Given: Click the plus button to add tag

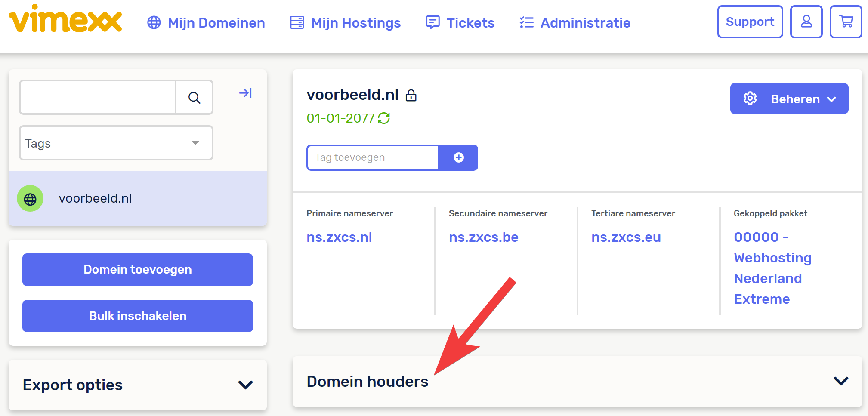Looking at the screenshot, I should [x=458, y=157].
